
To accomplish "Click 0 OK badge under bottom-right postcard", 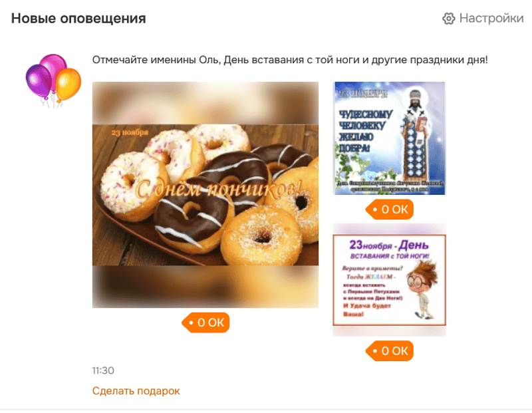I will point(390,350).
